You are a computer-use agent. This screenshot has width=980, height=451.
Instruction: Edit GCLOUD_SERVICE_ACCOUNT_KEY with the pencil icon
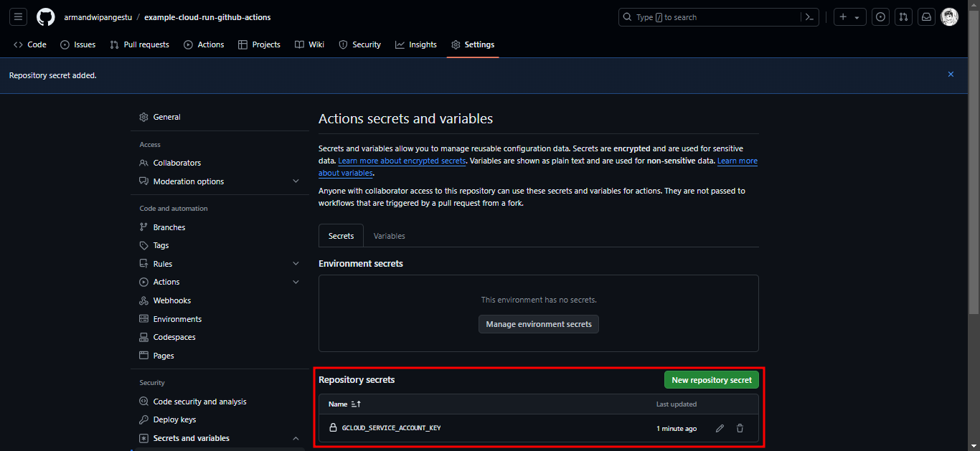720,427
